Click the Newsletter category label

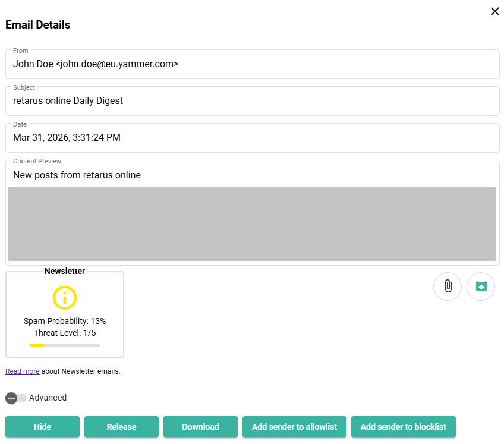(65, 271)
